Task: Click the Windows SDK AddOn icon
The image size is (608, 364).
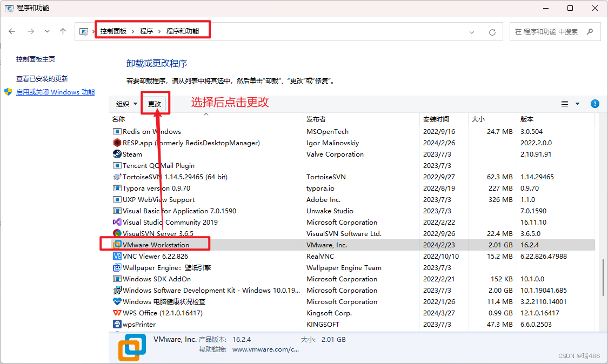Action: pyautogui.click(x=117, y=279)
